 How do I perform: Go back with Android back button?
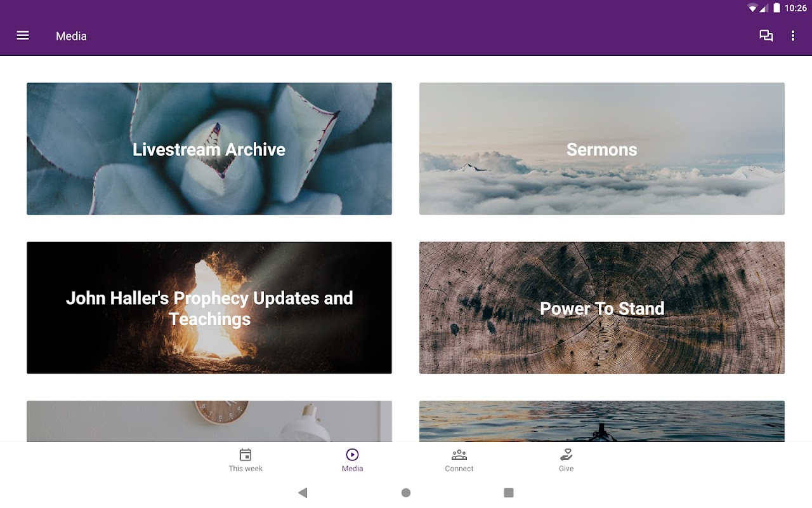pos(303,493)
